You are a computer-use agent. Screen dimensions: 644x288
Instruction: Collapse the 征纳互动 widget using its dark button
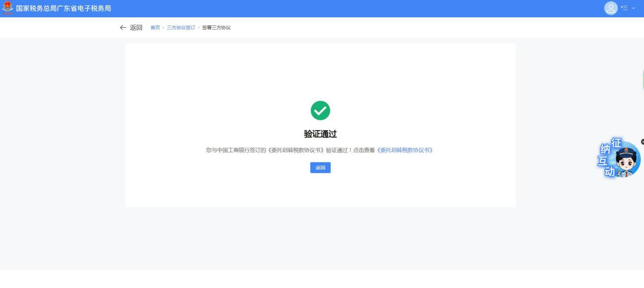[x=642, y=142]
